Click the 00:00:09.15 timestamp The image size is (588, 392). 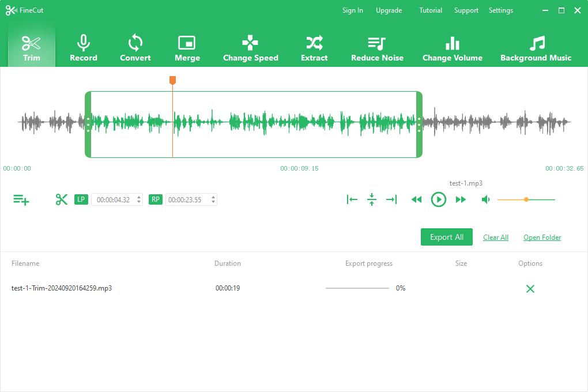(x=299, y=168)
